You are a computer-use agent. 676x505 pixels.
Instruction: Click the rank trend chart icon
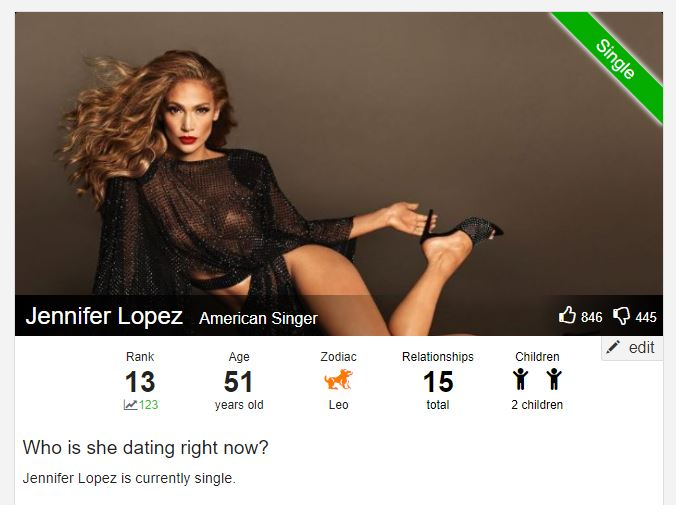pyautogui.click(x=130, y=405)
